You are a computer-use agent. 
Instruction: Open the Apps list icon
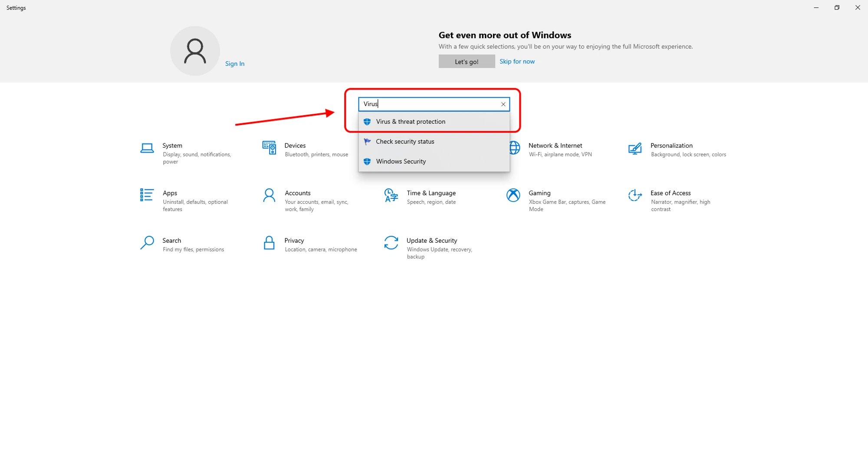[147, 195]
